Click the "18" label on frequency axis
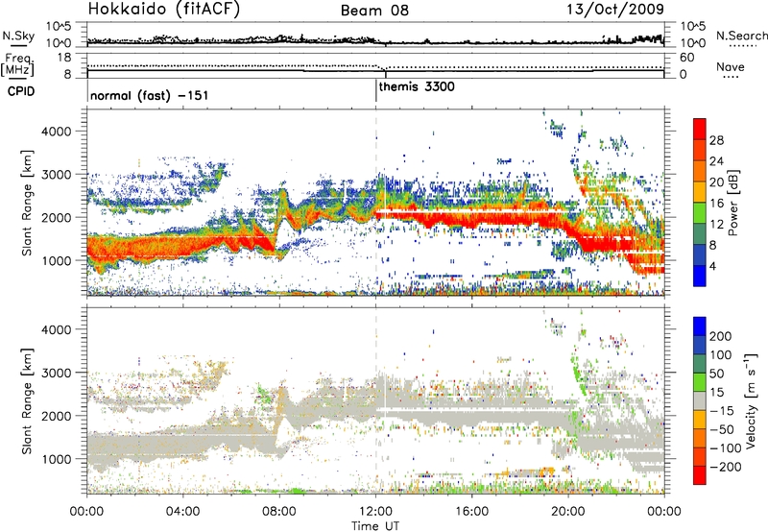This screenshot has height=532, width=768. coord(63,58)
